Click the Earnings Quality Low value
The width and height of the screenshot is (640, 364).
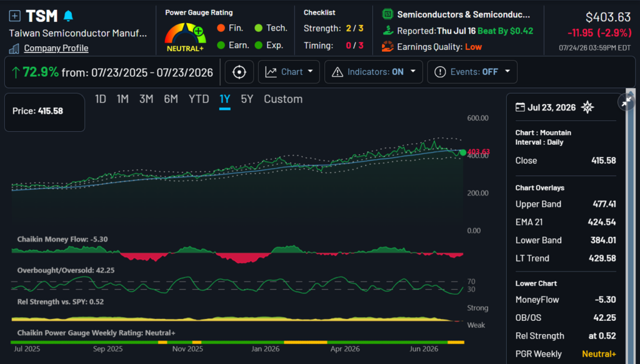(474, 47)
